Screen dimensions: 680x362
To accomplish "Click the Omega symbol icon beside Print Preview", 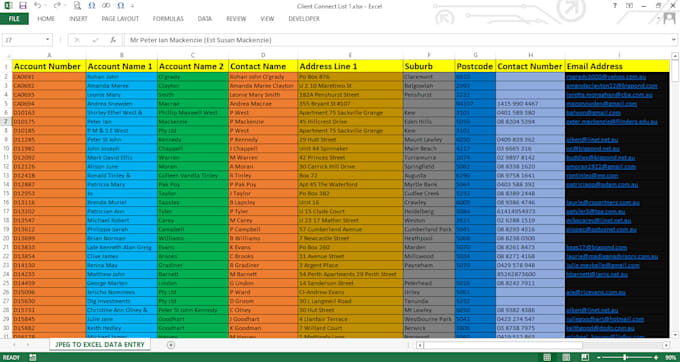I will pyautogui.click(x=92, y=6).
